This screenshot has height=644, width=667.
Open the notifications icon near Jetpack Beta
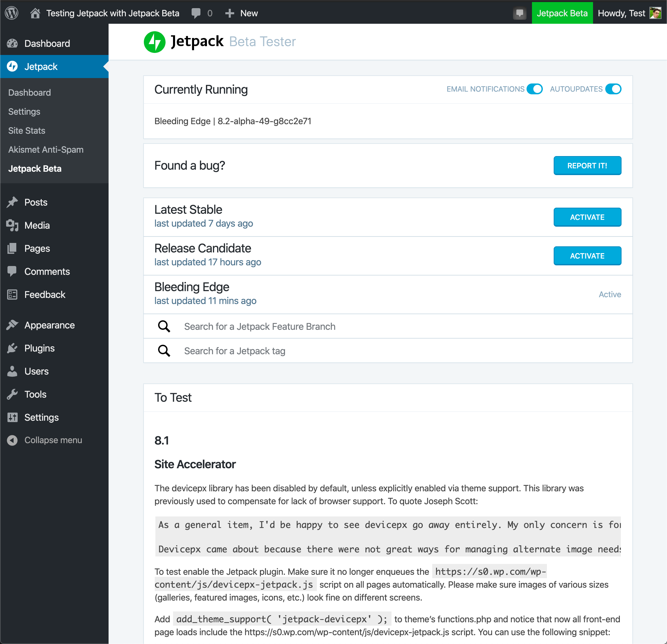519,13
